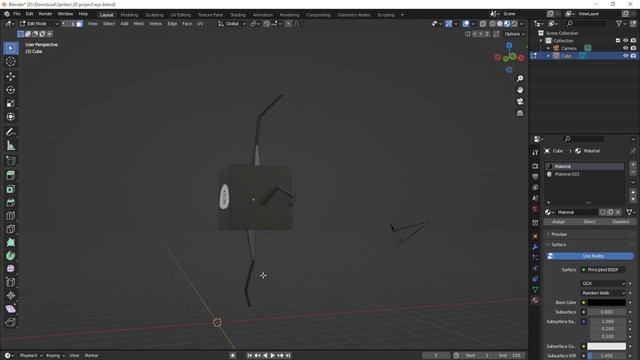
Task: Click the timeline play button
Action: tap(273, 356)
